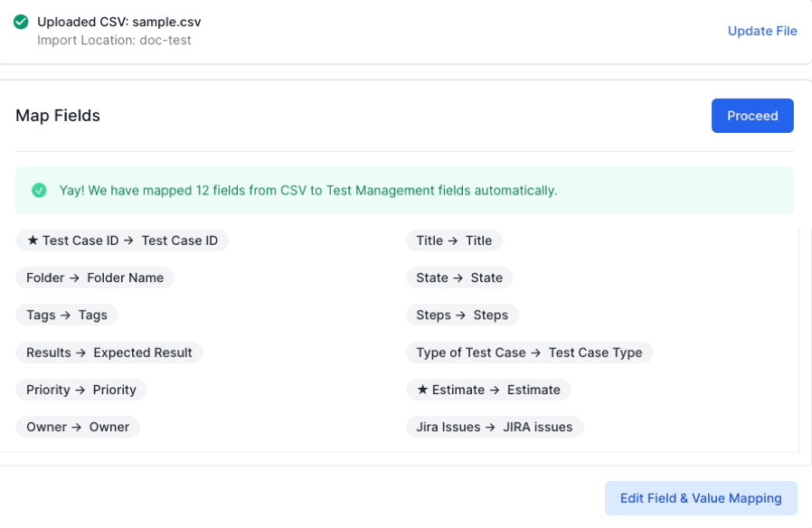812x528 pixels.
Task: Select the Priority to Priority chip
Action: pos(81,390)
